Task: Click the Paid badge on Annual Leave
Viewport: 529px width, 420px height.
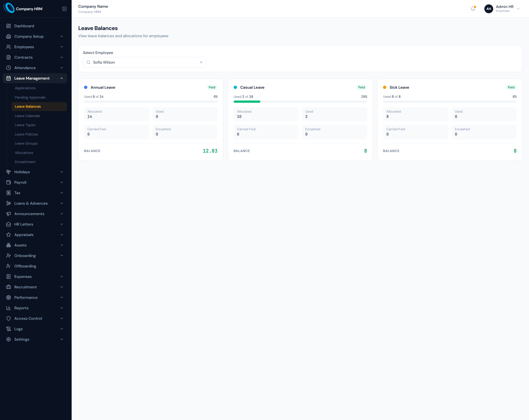Action: [x=212, y=87]
